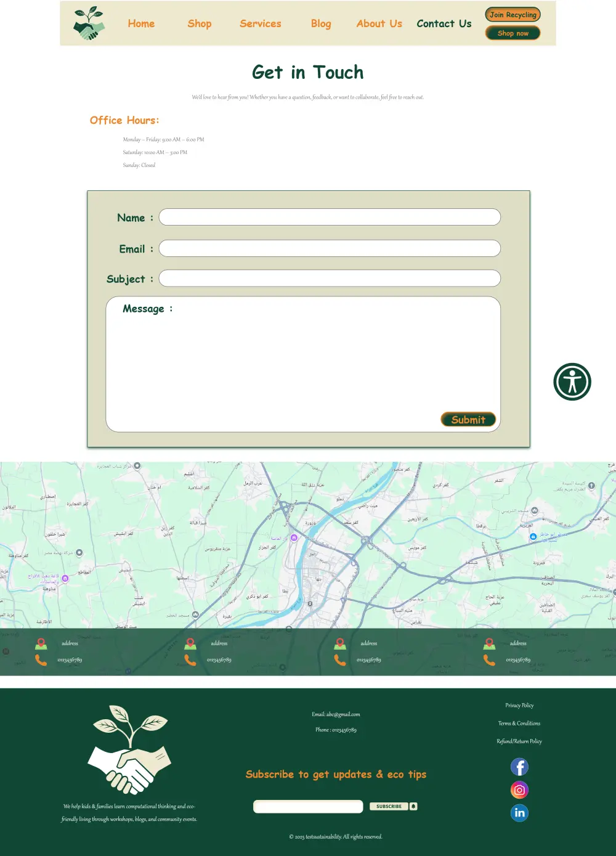Click the leftmost map pin address icon
Viewport: 616px width, 856px height.
41,644
